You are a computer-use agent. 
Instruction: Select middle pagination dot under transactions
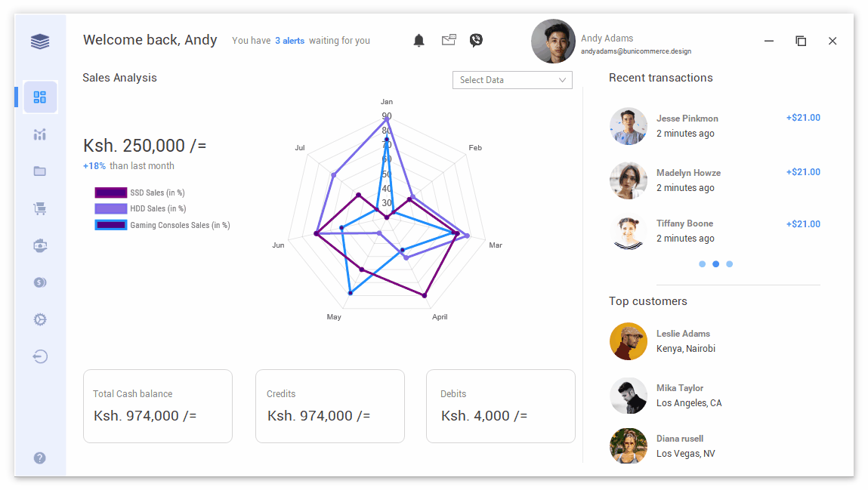click(715, 264)
